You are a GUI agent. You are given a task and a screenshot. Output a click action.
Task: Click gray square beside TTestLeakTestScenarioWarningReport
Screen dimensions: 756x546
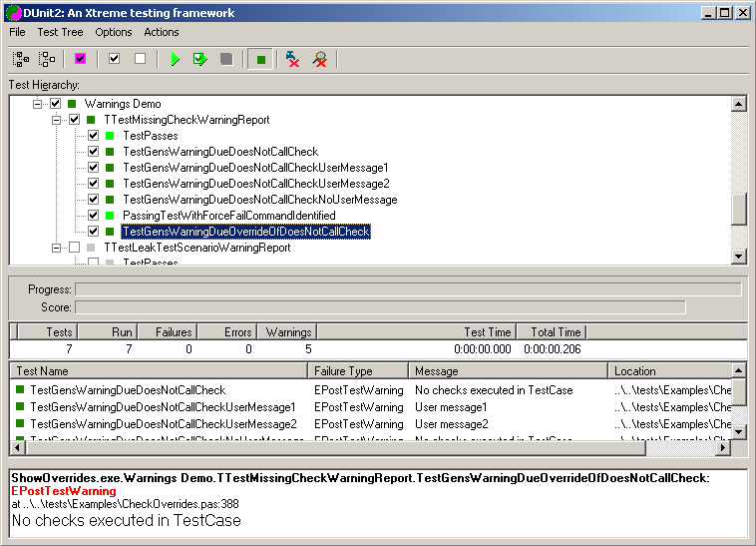tap(91, 248)
